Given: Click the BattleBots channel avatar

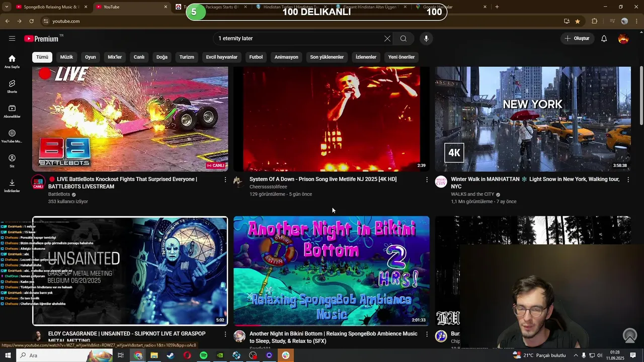Looking at the screenshot, I should point(38,182).
